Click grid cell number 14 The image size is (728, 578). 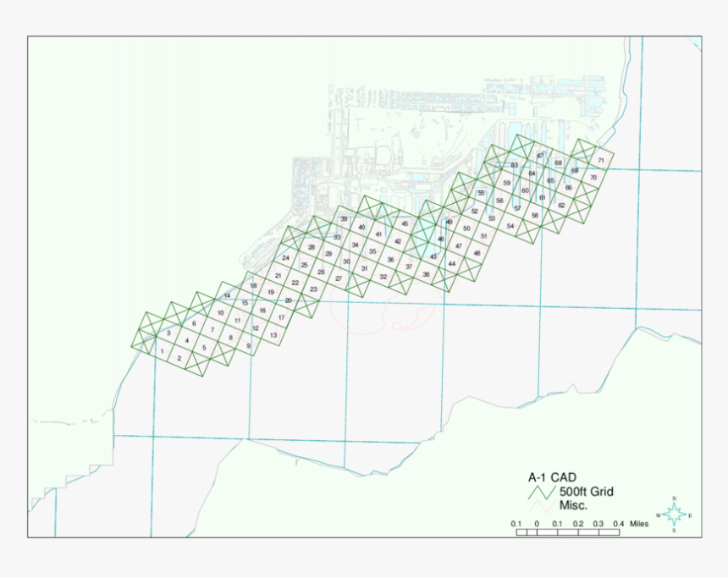pyautogui.click(x=227, y=295)
